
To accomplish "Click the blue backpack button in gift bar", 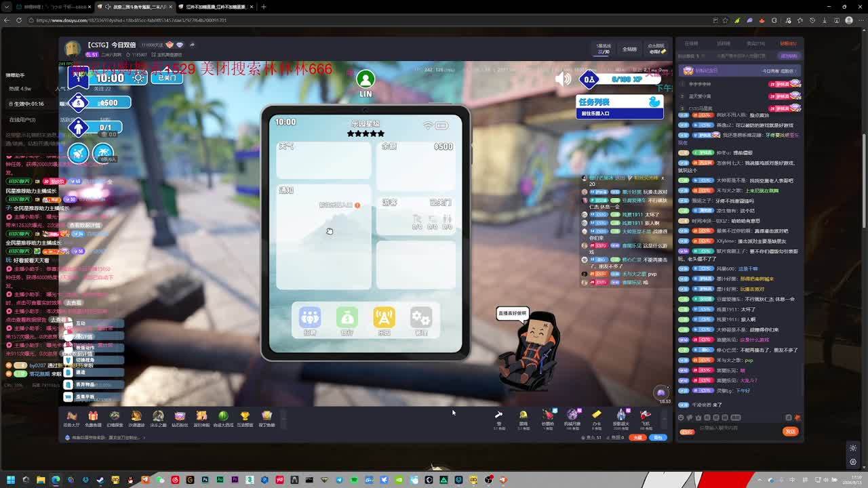I will point(658,438).
